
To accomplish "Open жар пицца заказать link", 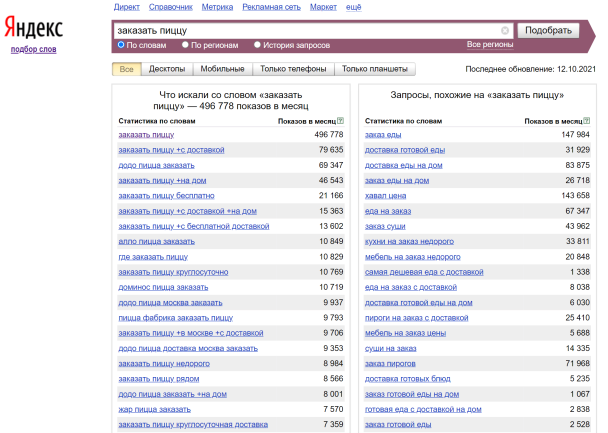I will point(154,409).
